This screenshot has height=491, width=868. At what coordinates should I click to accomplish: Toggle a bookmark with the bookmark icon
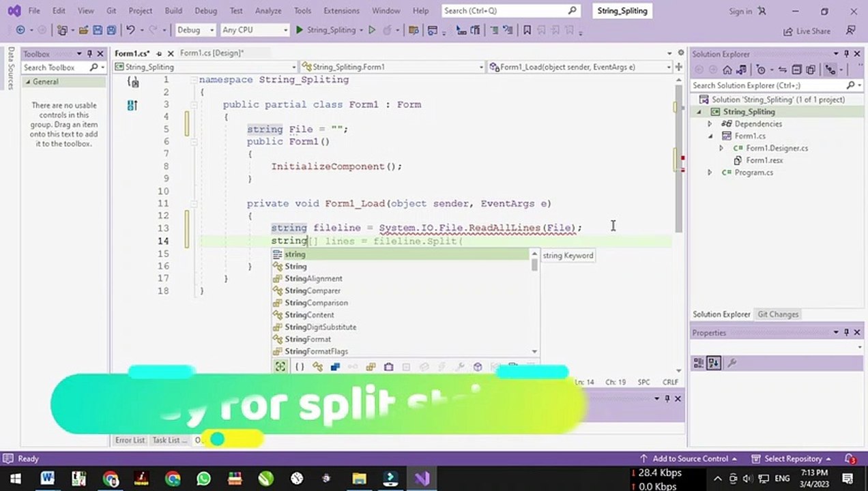[527, 30]
